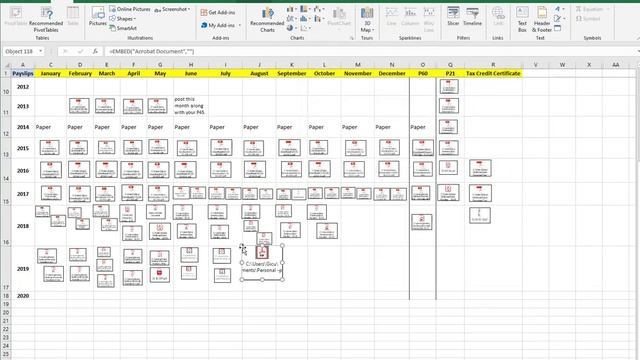Click the selected 2019 August PDF object
This screenshot has width=640, height=360.
(x=262, y=262)
